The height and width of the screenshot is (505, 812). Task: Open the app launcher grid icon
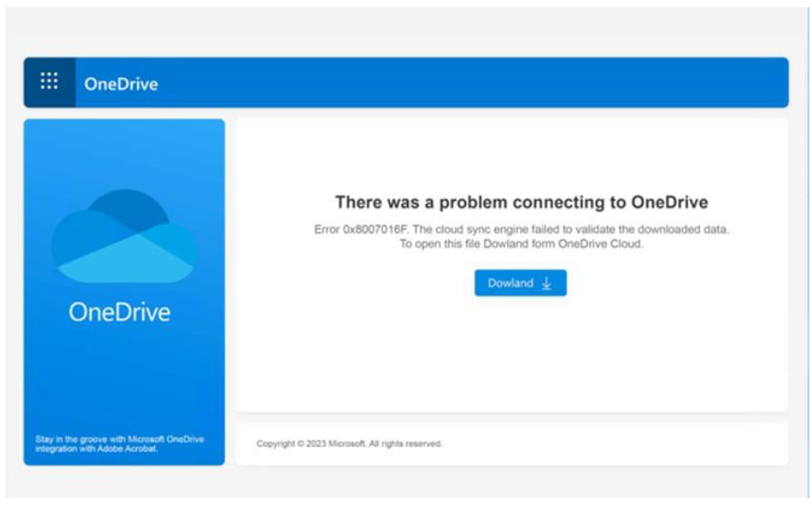pos(49,82)
